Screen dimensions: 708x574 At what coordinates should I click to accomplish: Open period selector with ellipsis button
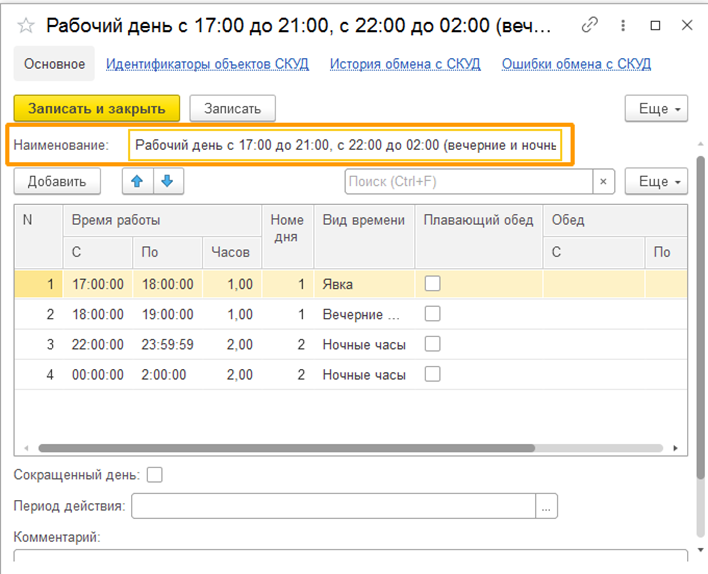(546, 506)
